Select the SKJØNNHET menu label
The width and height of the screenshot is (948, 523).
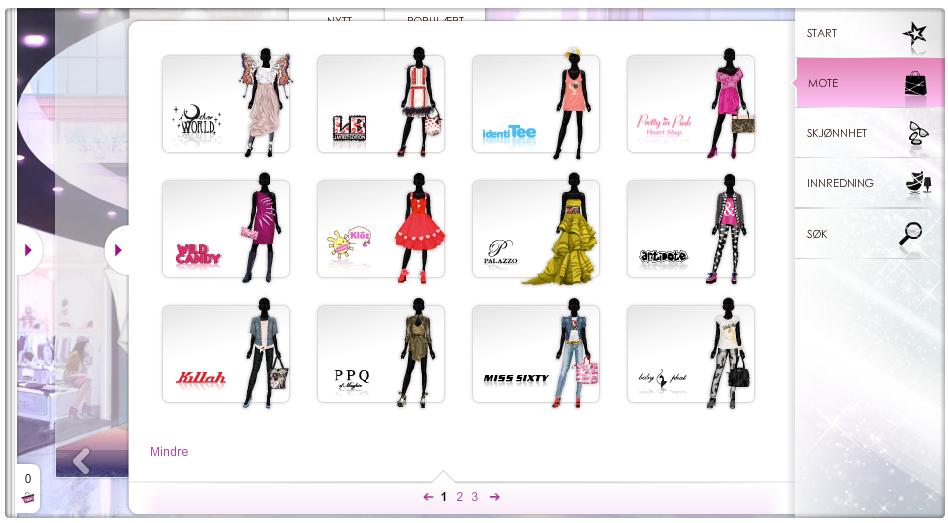(x=837, y=133)
